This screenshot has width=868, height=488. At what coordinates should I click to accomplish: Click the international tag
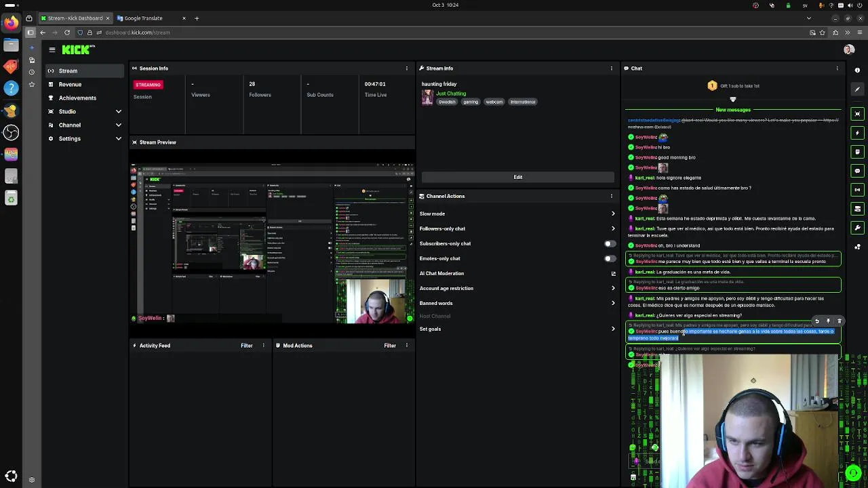coord(523,102)
